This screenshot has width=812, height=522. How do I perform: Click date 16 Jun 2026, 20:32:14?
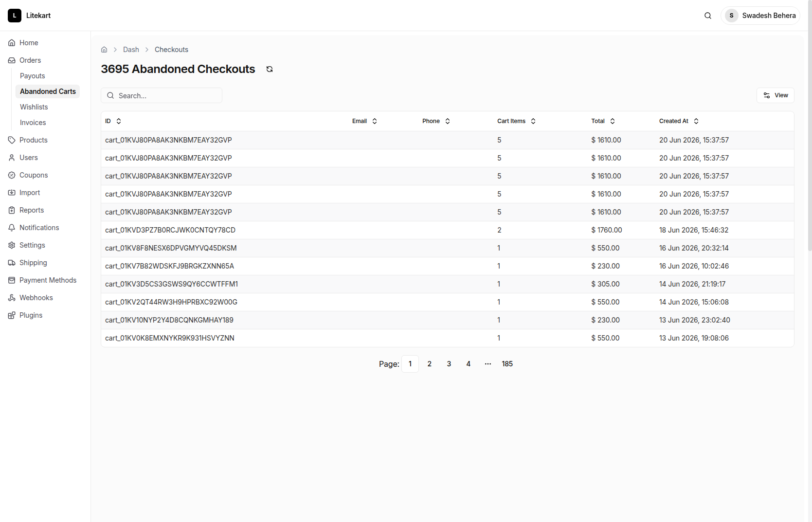coord(694,248)
